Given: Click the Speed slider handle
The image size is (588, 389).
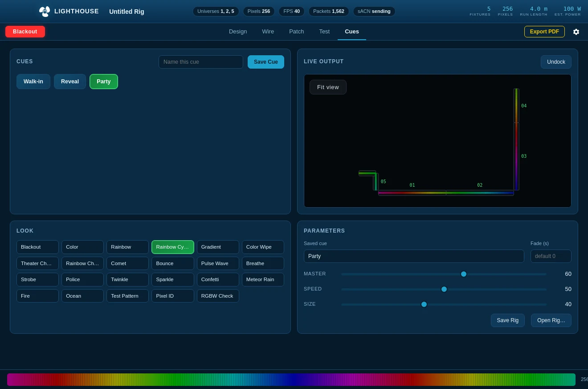Looking at the screenshot, I should 444,289.
